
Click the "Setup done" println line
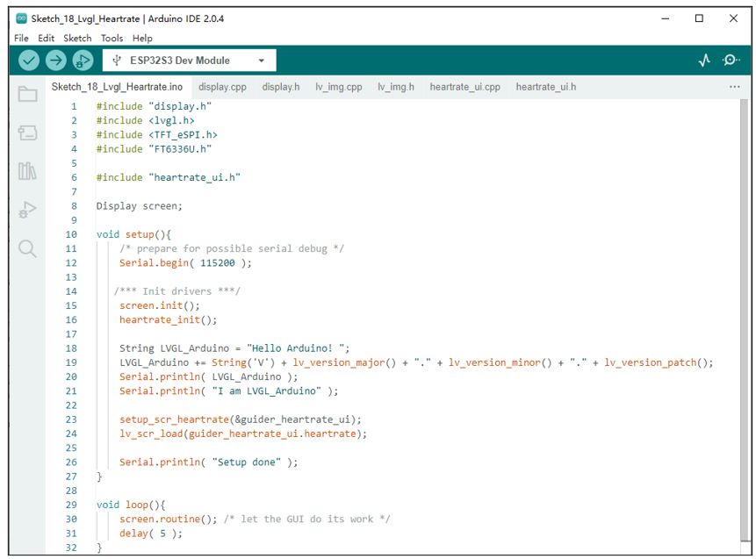pos(209,462)
